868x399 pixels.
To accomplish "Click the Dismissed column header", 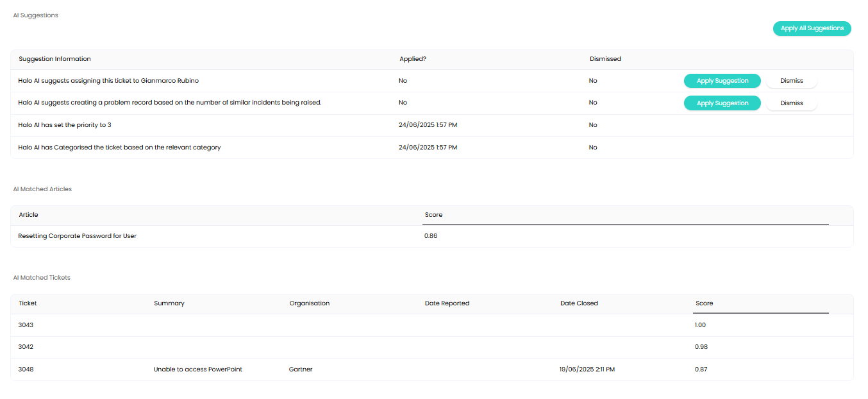I will [x=605, y=59].
